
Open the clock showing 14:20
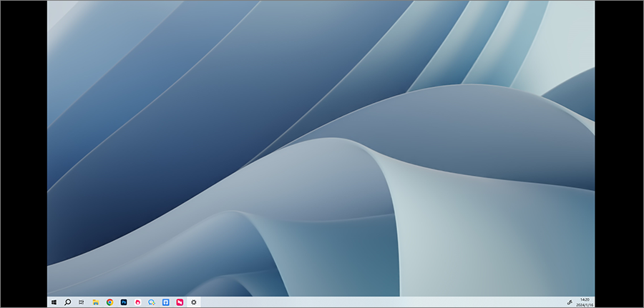[x=585, y=302]
